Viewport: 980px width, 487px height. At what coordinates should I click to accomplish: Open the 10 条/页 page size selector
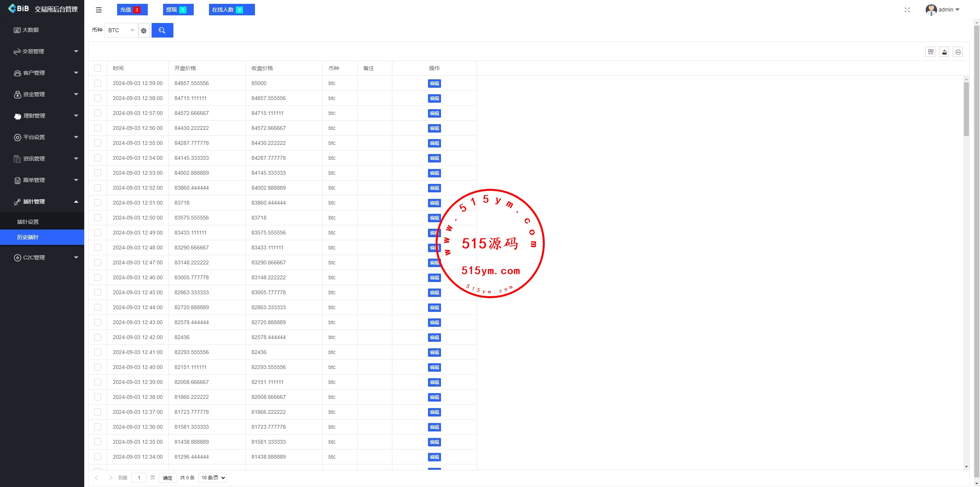tap(213, 478)
